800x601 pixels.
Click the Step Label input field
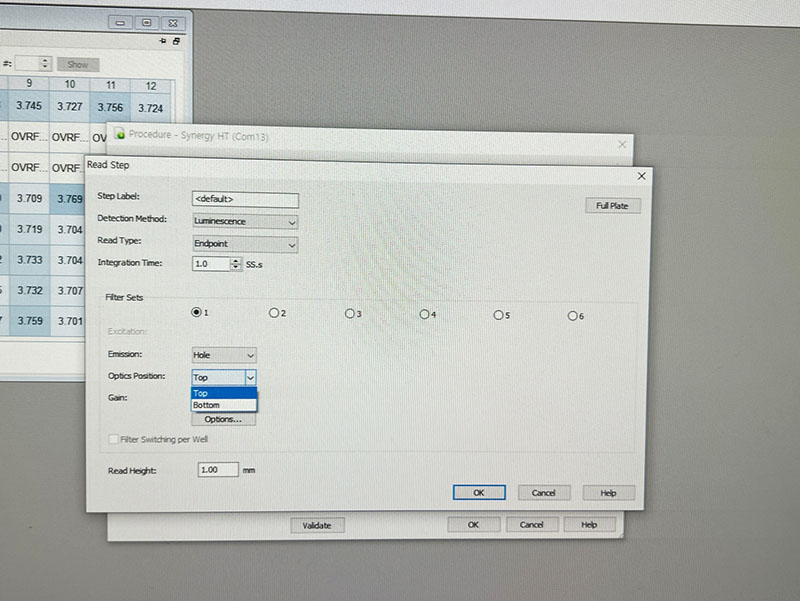point(245,199)
